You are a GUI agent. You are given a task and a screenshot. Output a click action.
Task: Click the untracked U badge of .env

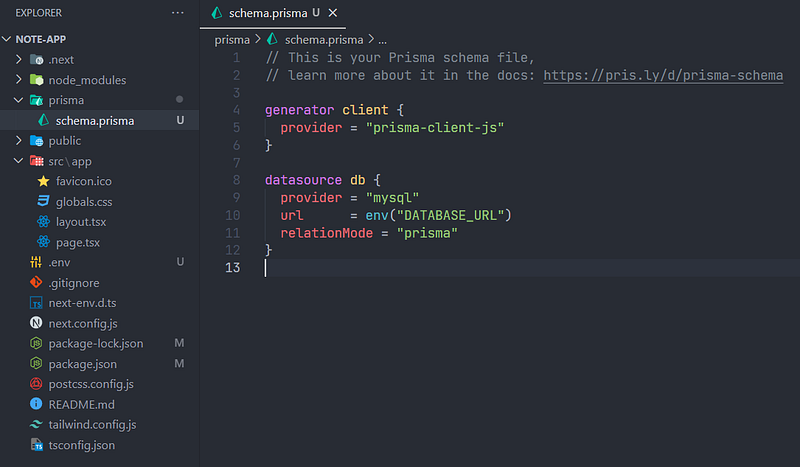tap(180, 262)
